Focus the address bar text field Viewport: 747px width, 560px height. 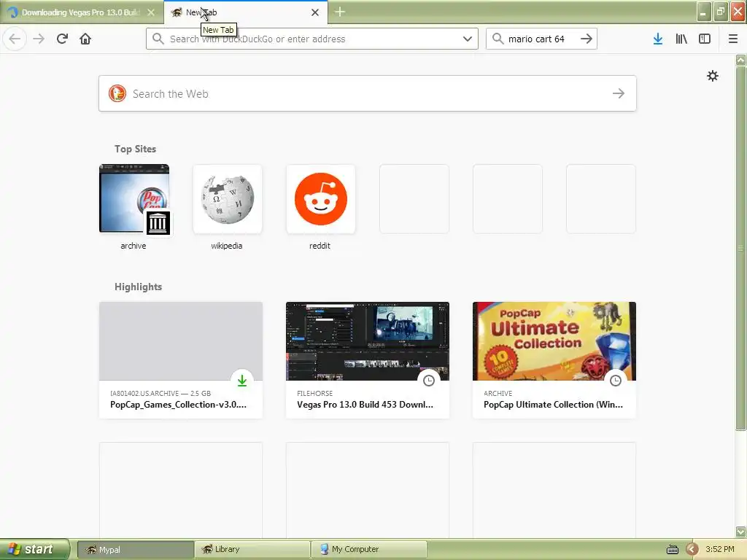312,39
